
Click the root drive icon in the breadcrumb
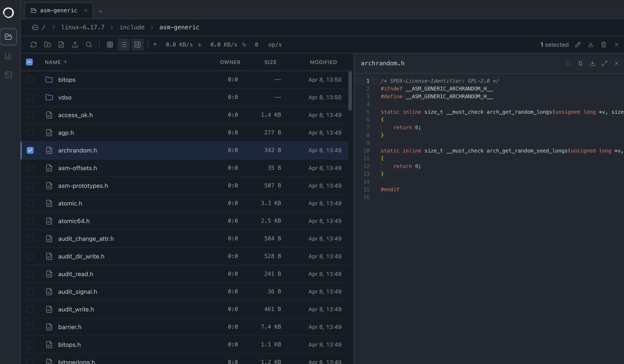pos(35,27)
